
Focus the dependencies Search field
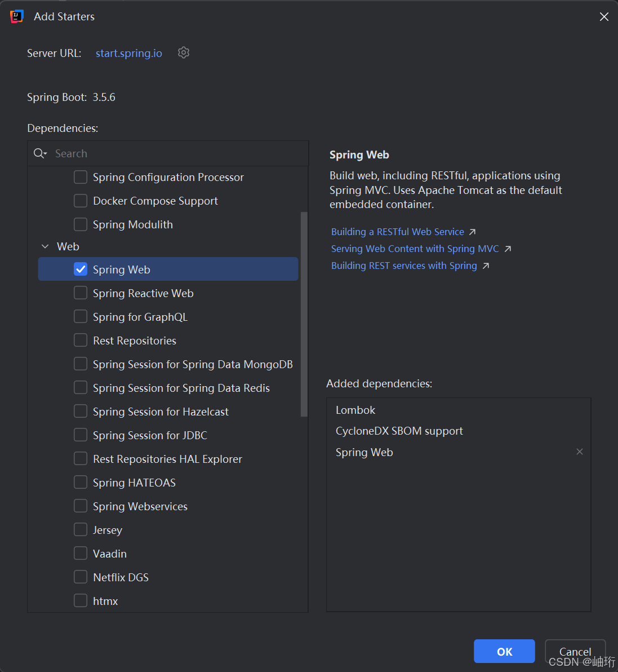click(x=168, y=153)
